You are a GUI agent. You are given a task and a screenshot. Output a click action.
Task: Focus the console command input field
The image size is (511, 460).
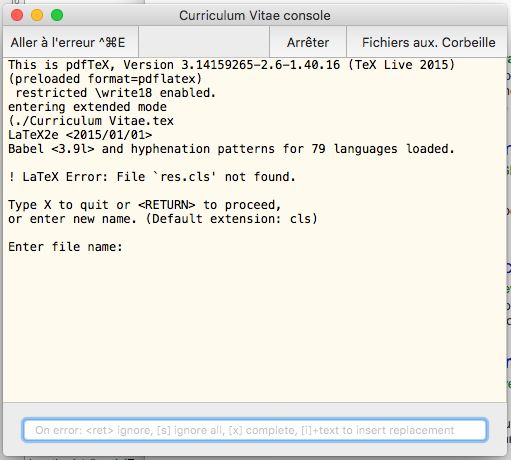[255, 430]
